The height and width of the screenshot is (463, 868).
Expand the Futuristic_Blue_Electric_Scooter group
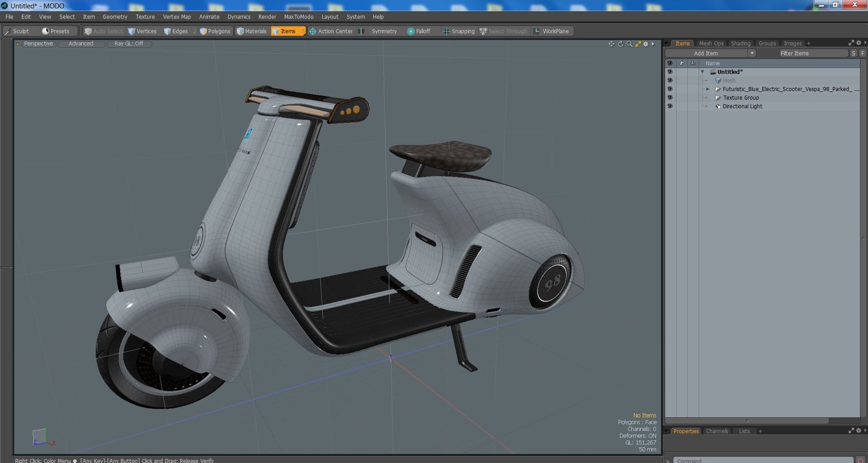[x=708, y=89]
